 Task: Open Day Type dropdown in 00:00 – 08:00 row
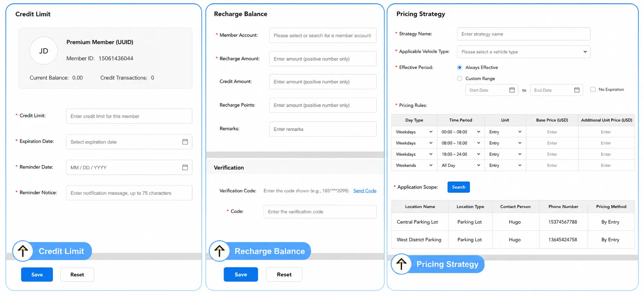pos(414,132)
